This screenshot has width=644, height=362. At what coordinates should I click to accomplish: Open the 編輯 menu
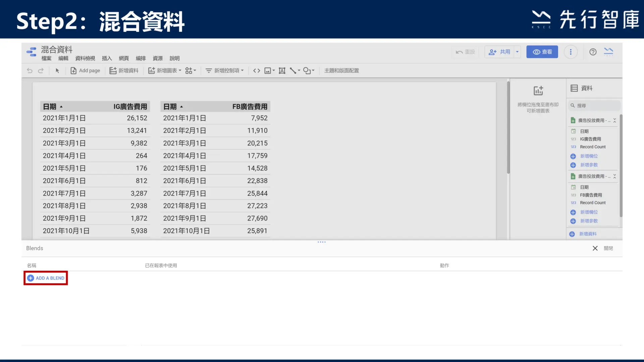63,58
